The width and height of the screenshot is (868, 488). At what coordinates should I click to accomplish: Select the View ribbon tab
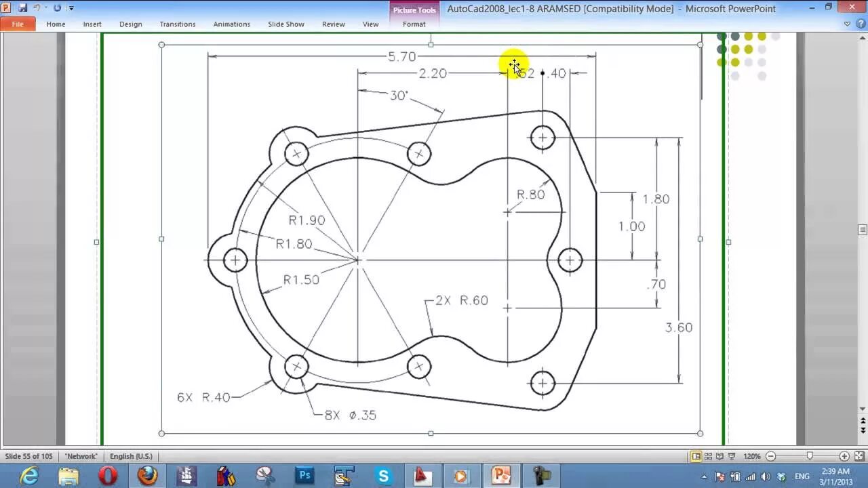(371, 24)
